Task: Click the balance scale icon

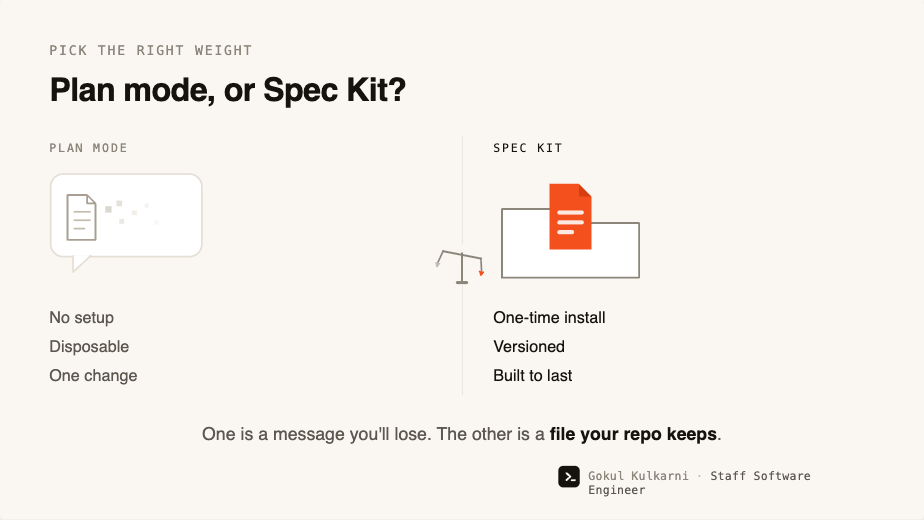Action: click(x=460, y=267)
